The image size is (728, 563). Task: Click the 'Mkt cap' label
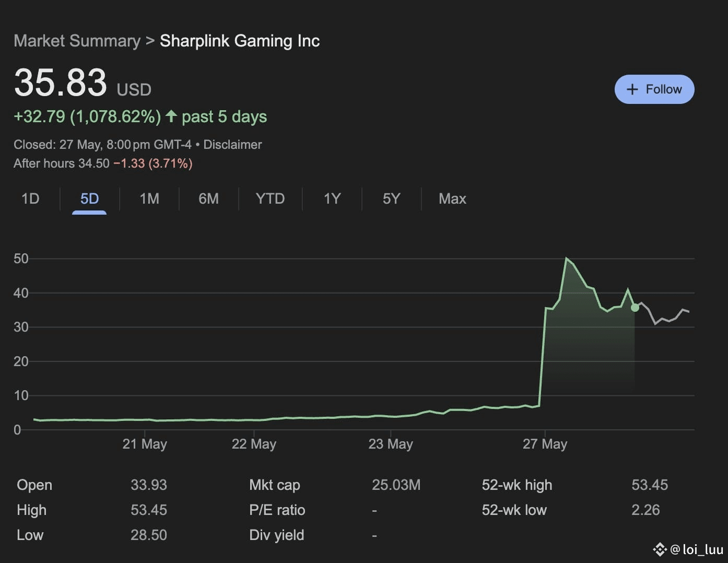[275, 485]
